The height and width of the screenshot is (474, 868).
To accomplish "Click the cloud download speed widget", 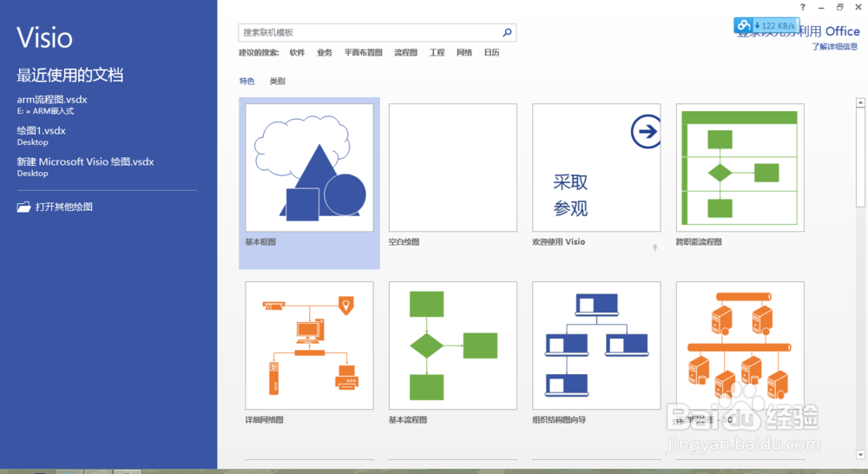I will point(766,25).
